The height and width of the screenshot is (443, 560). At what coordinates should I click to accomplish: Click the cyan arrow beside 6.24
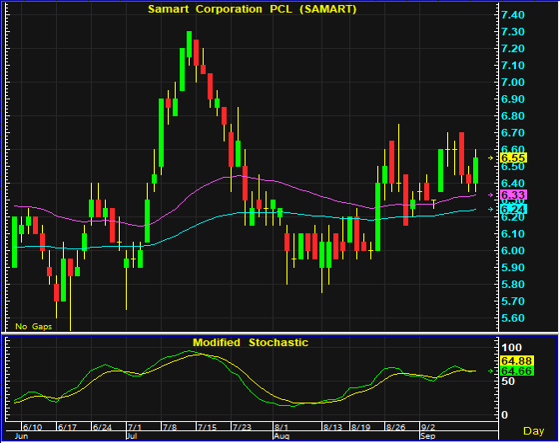pos(491,209)
